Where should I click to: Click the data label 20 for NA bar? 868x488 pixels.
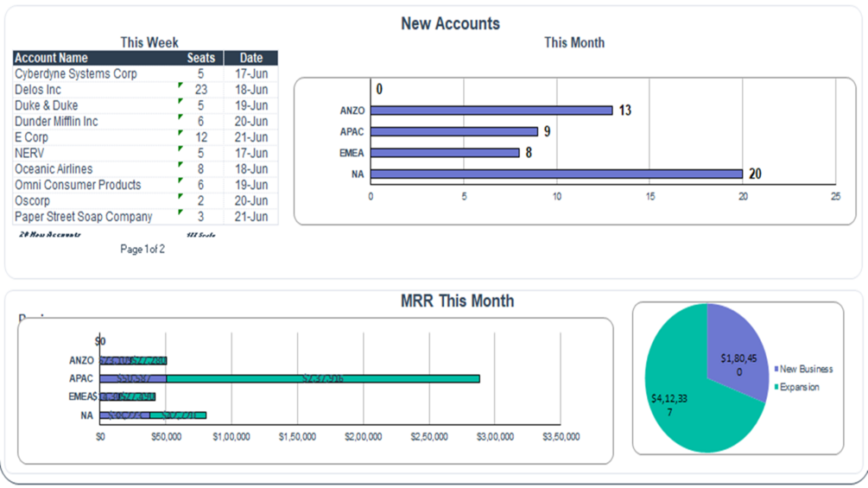click(755, 174)
